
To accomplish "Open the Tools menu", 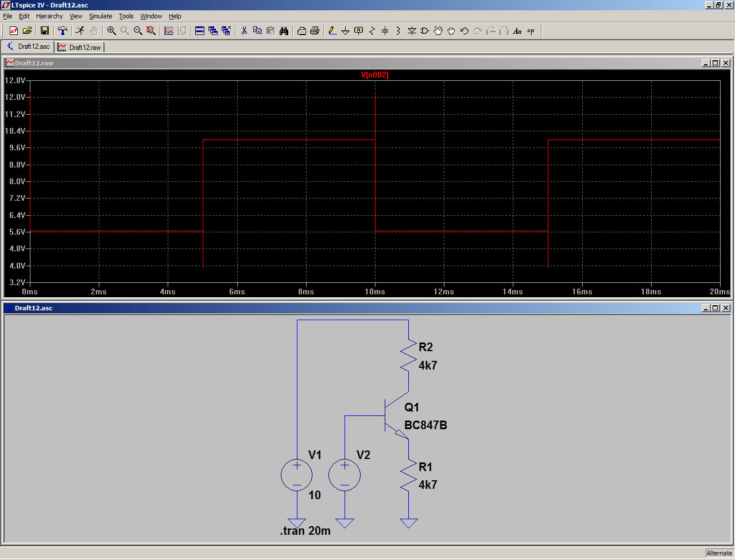I will coord(126,16).
